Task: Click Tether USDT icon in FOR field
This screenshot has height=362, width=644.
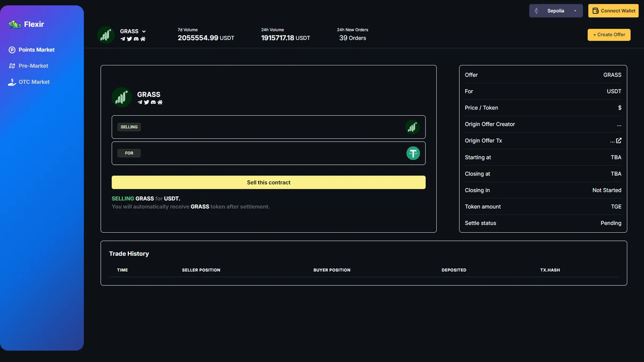Action: [413, 153]
